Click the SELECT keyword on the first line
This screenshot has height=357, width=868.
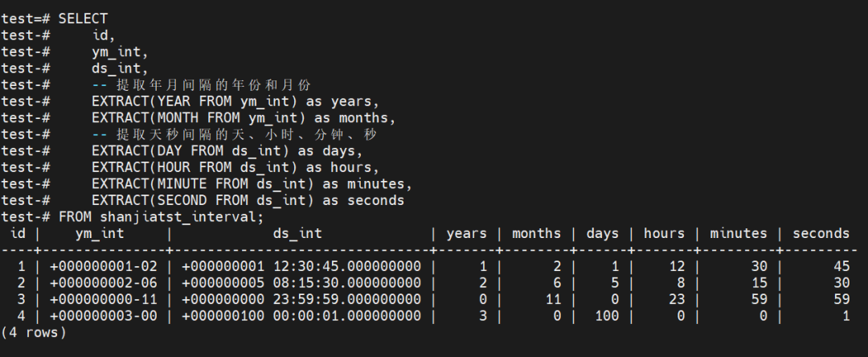point(83,18)
